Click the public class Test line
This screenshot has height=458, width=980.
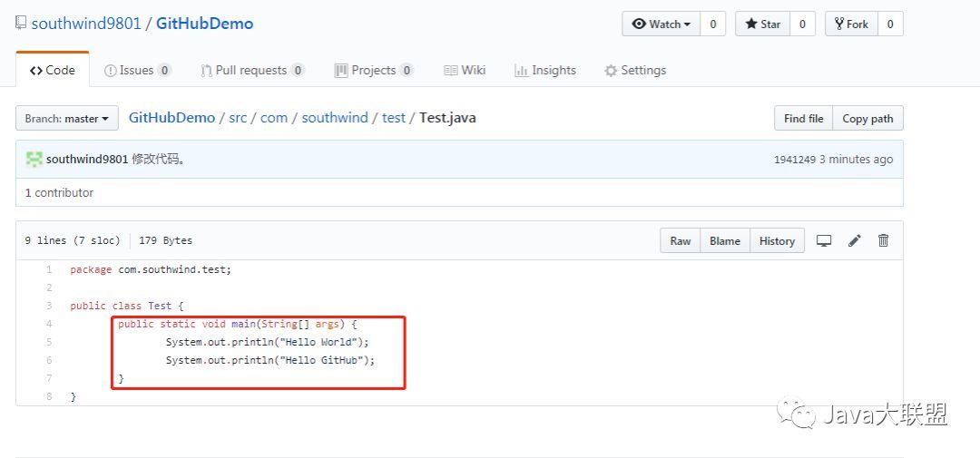coord(126,306)
